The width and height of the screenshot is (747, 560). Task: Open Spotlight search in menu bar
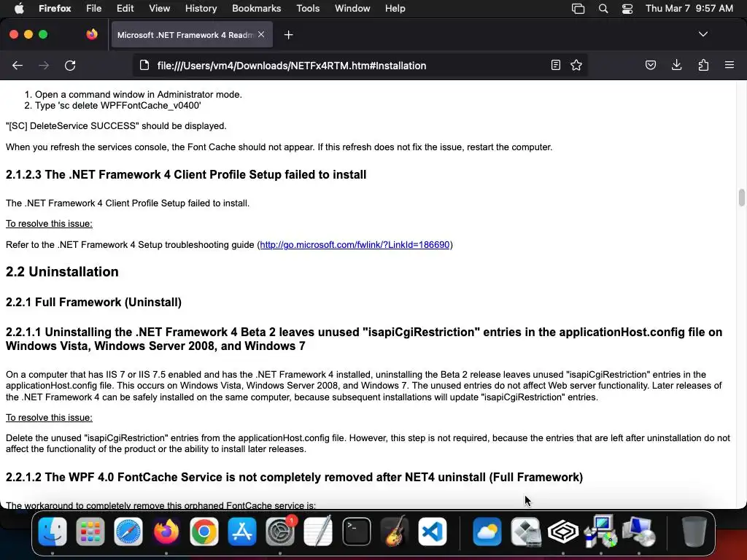(x=603, y=9)
